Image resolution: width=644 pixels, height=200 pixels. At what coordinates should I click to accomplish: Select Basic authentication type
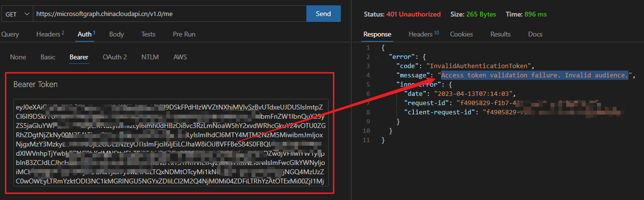[48, 57]
